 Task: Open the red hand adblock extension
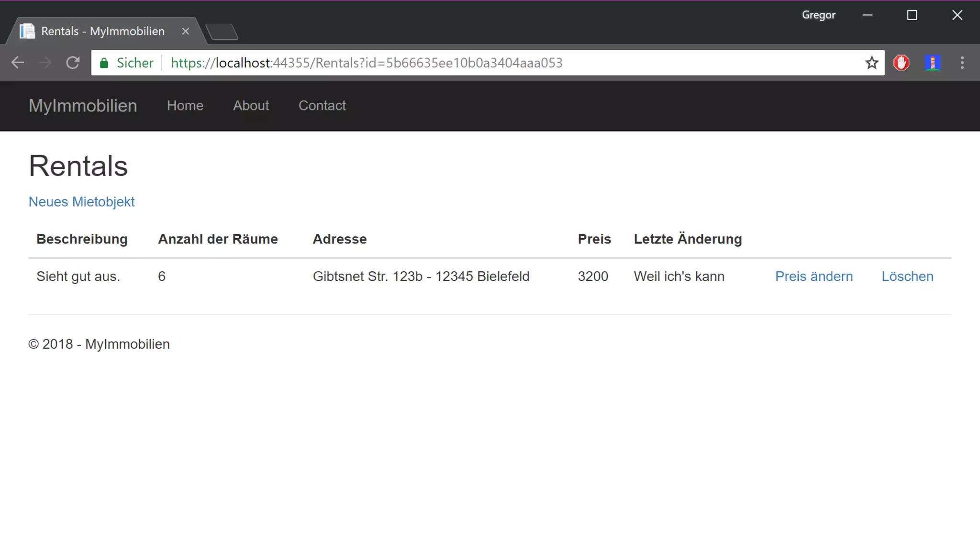902,63
